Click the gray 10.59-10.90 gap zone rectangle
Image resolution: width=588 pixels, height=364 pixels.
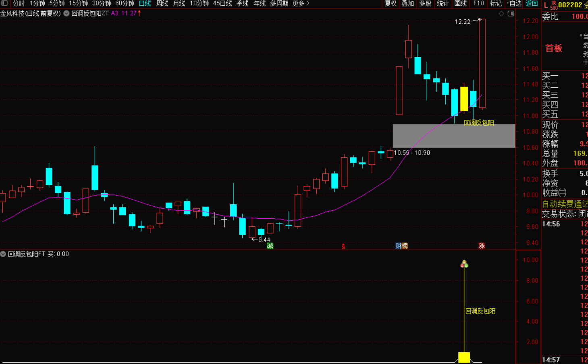tap(454, 136)
